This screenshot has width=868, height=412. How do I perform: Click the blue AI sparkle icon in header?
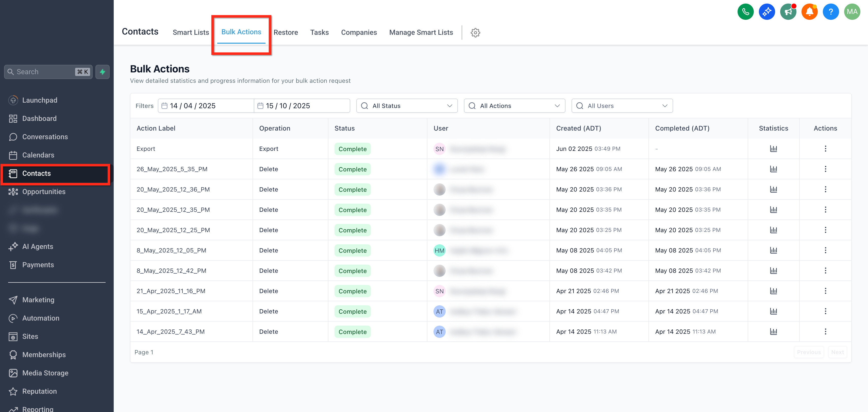click(x=766, y=12)
